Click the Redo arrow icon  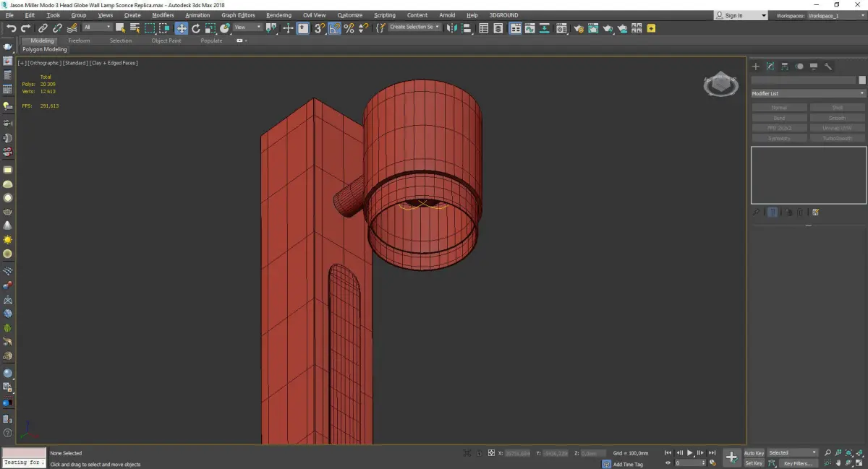25,28
